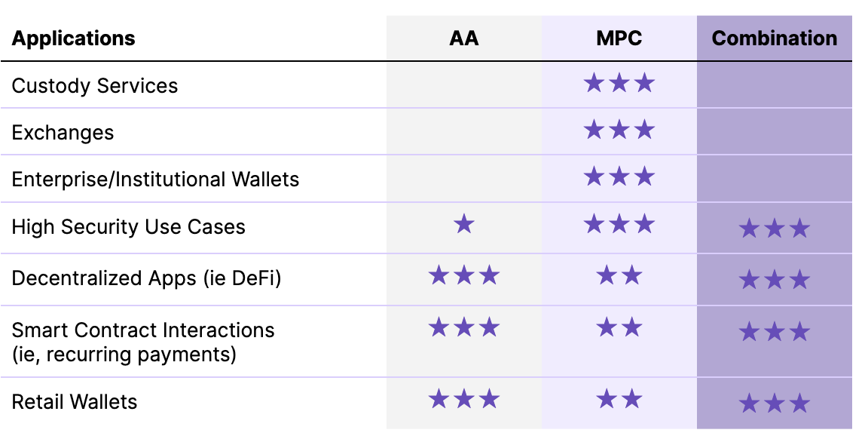Click the Applications header label
868x439 pixels.
point(74,38)
